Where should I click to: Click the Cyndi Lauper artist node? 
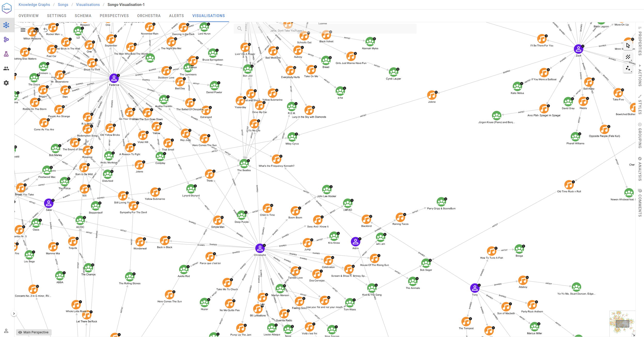pyautogui.click(x=393, y=72)
